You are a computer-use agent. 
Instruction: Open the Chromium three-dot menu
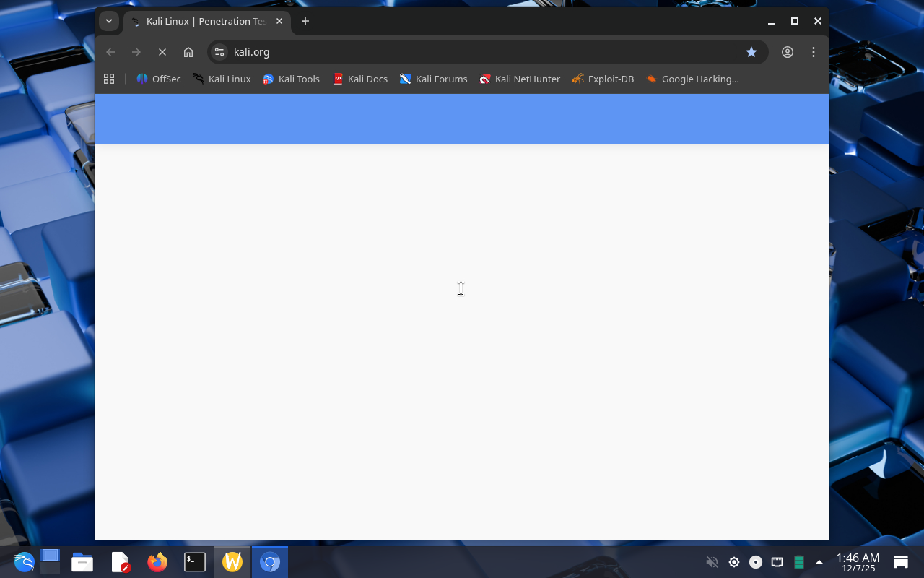coord(814,52)
